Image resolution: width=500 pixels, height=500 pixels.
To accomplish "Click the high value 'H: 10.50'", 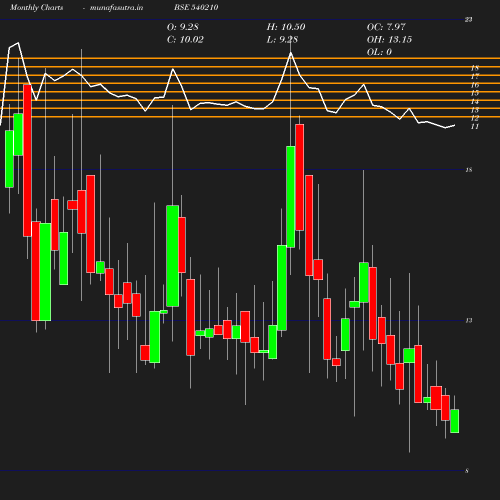I will [x=286, y=27].
